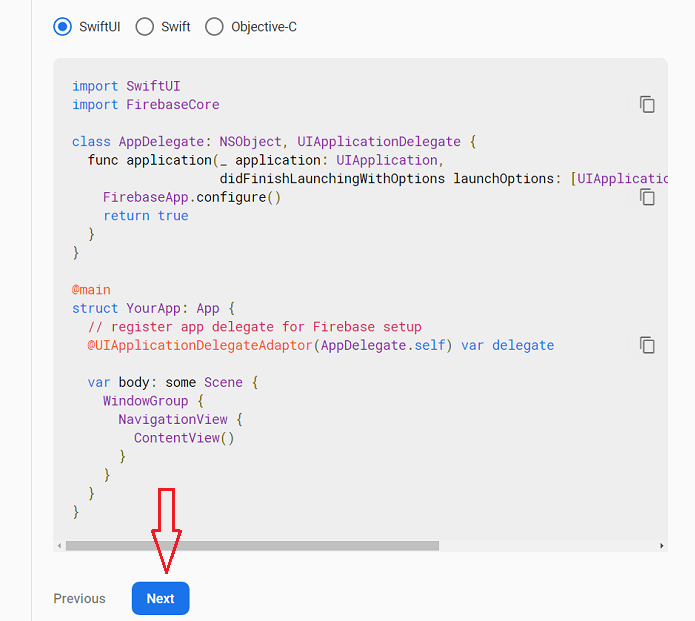Click the 'register app delegate for Firebase setup' comment
This screenshot has height=621, width=695.
tap(254, 327)
